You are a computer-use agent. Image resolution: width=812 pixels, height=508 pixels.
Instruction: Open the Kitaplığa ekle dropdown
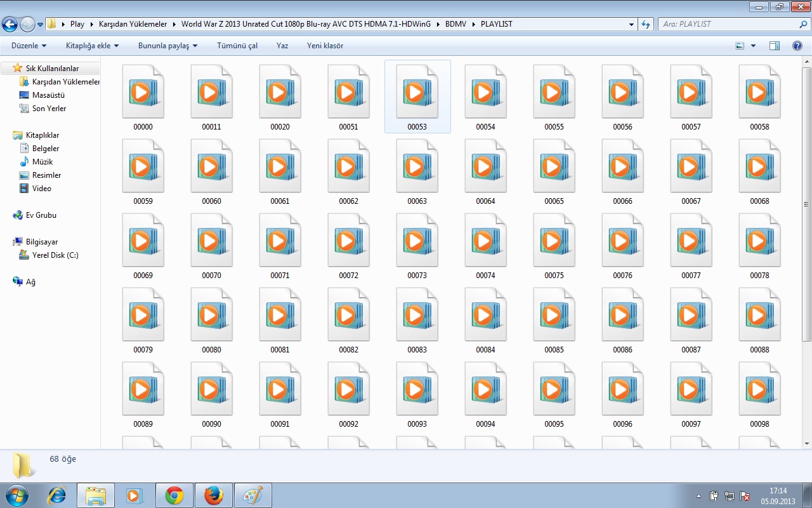click(x=92, y=46)
